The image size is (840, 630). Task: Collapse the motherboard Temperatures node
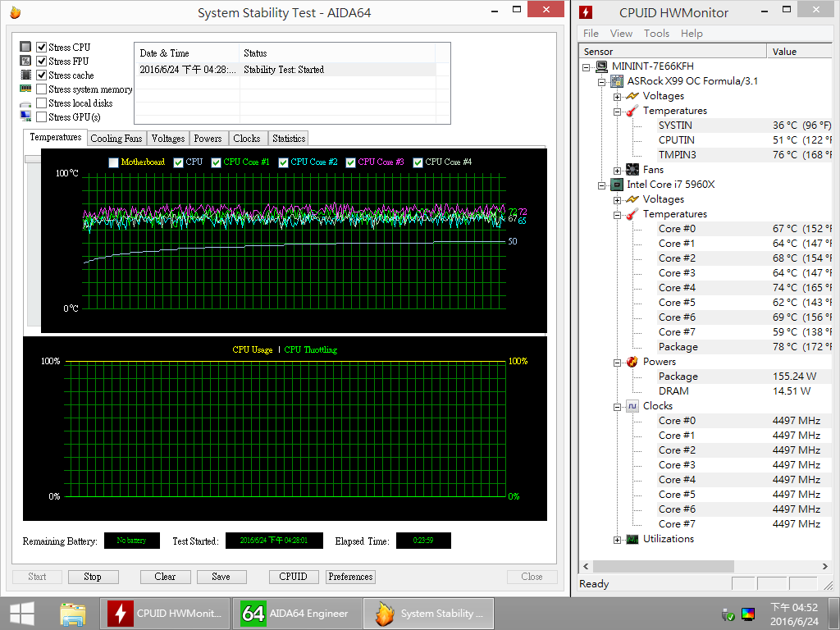(617, 112)
